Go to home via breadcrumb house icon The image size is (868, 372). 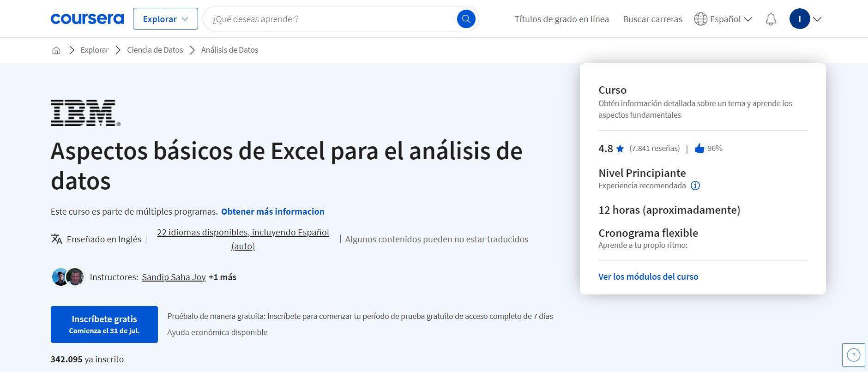(56, 50)
